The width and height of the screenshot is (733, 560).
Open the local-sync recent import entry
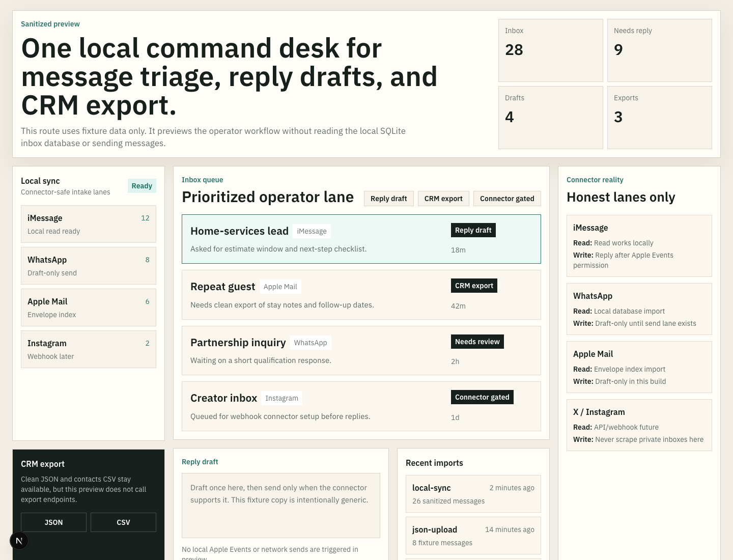point(473,494)
